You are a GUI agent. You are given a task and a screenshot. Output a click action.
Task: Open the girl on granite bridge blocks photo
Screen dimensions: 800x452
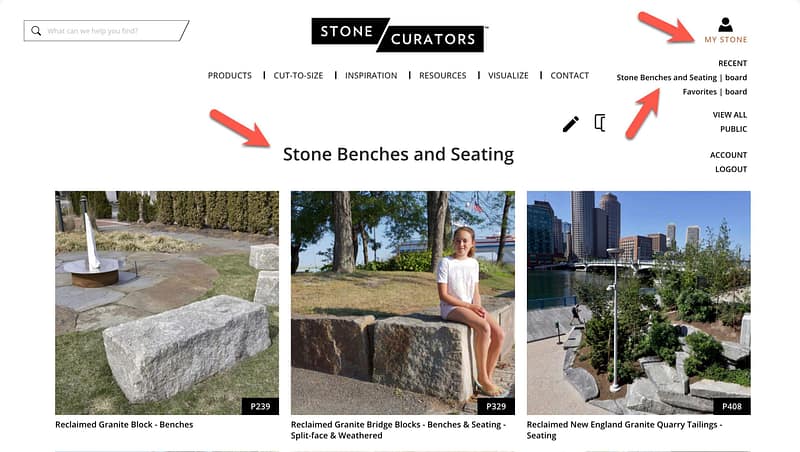pos(403,302)
